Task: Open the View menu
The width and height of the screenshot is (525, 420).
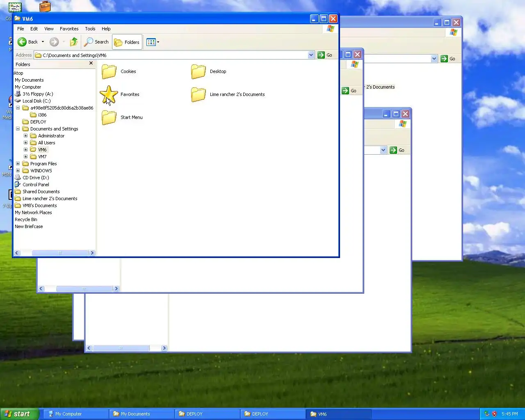Action: pos(49,29)
